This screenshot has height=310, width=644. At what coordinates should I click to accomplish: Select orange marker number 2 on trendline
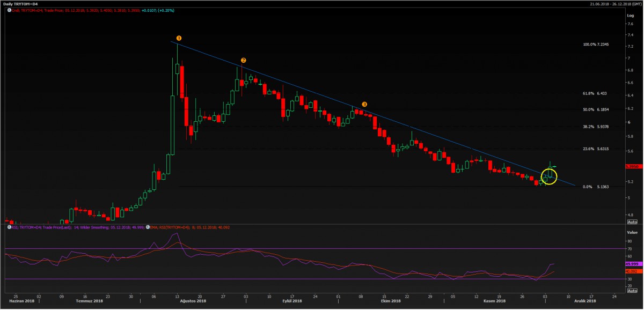(243, 61)
